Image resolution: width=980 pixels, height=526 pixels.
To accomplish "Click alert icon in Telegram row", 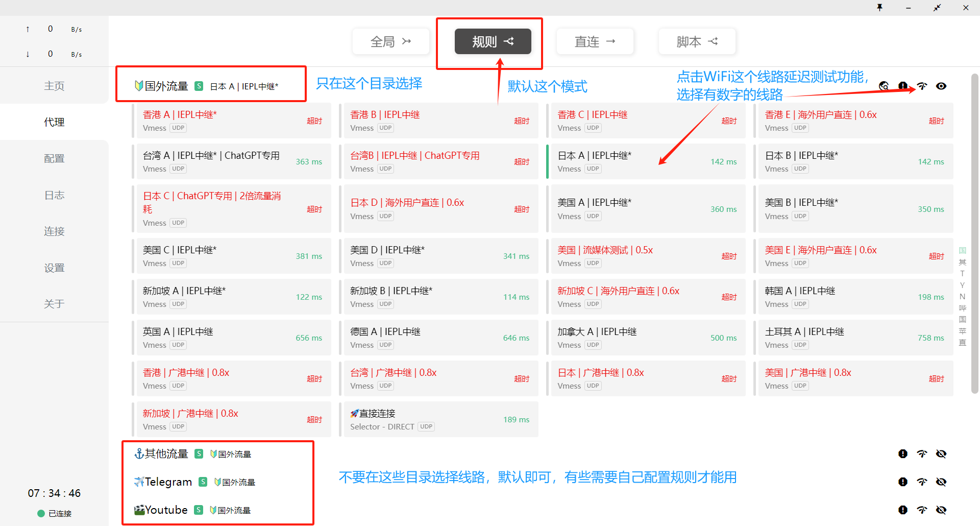I will tap(903, 482).
